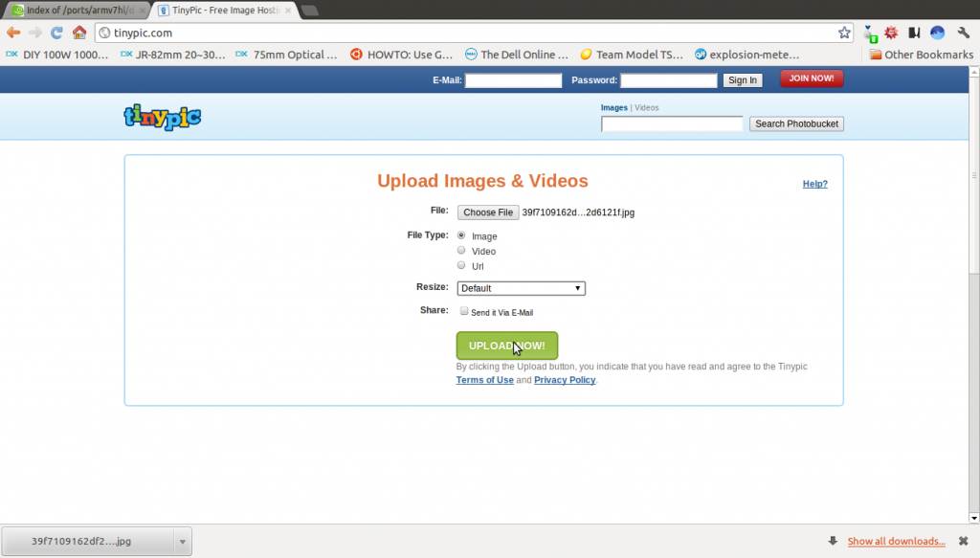
Task: Close the downloads bar with the X
Action: (964, 541)
